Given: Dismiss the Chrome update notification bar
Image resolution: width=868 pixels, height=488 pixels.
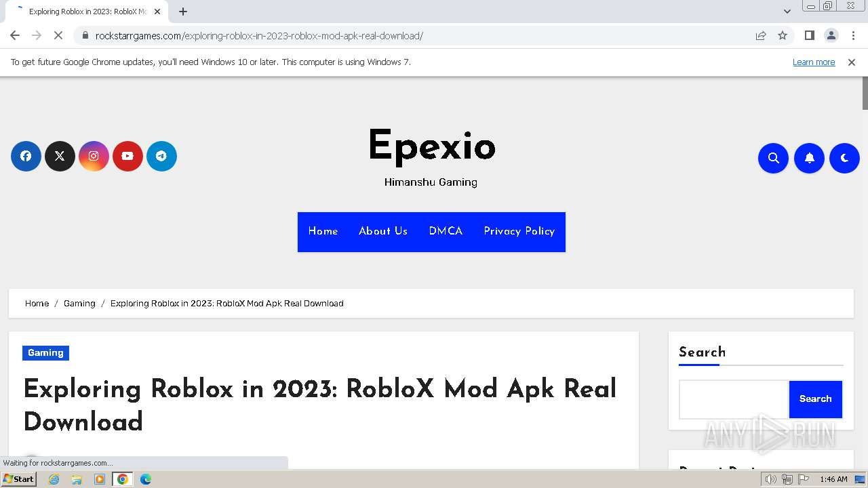Looking at the screenshot, I should [852, 62].
